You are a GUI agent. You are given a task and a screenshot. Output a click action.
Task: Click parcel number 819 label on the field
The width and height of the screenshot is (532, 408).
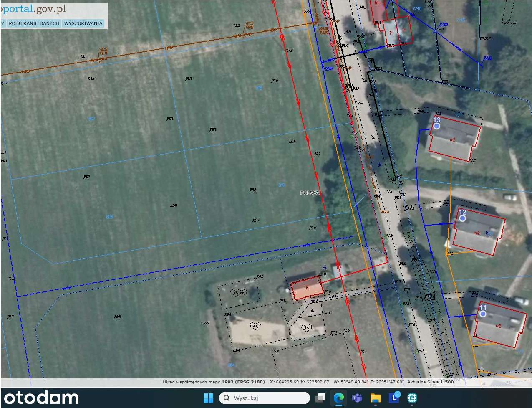[x=282, y=185]
